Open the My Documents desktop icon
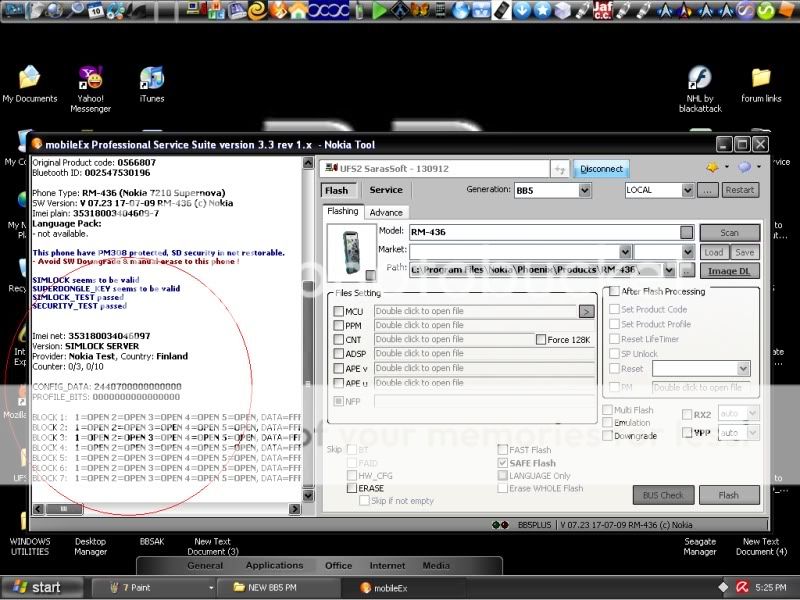This screenshot has height=600, width=800. click(x=30, y=85)
